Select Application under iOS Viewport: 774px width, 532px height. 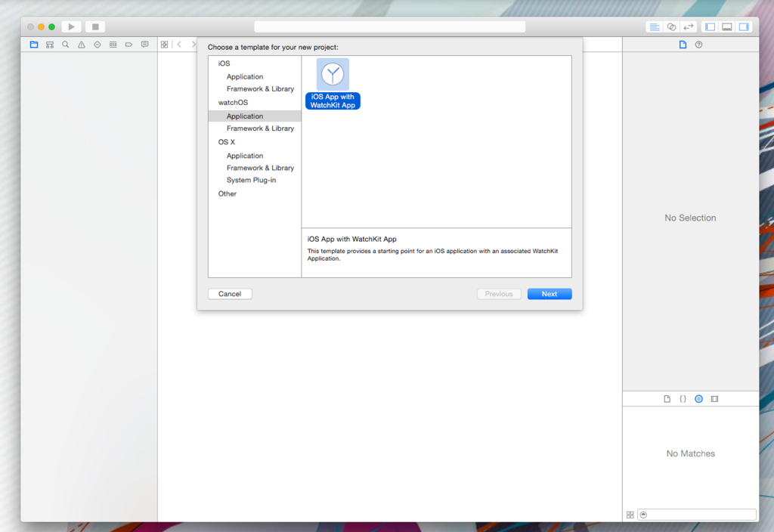pyautogui.click(x=245, y=76)
